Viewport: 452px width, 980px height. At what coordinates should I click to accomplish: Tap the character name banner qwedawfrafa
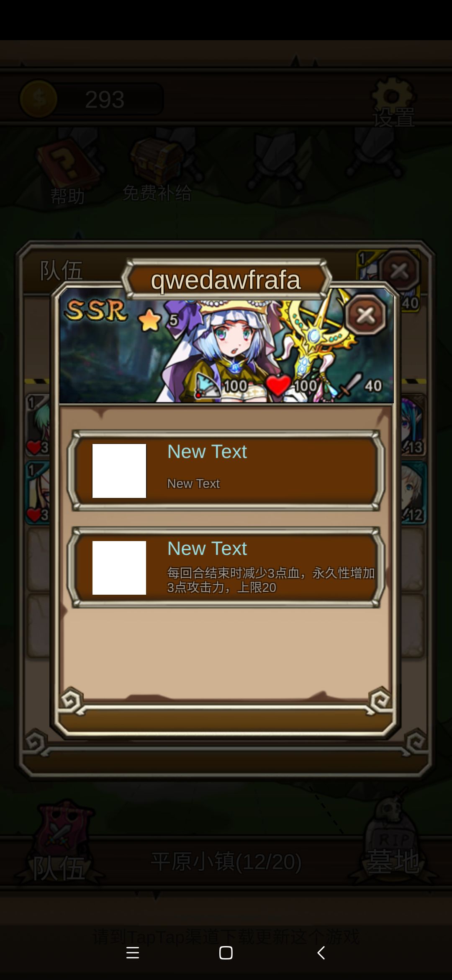click(x=226, y=279)
